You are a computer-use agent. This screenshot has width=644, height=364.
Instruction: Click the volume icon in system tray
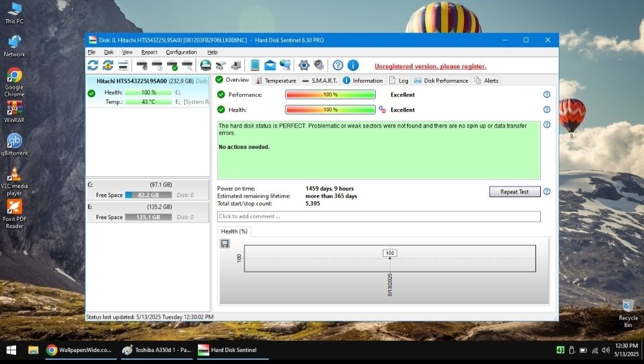605,350
